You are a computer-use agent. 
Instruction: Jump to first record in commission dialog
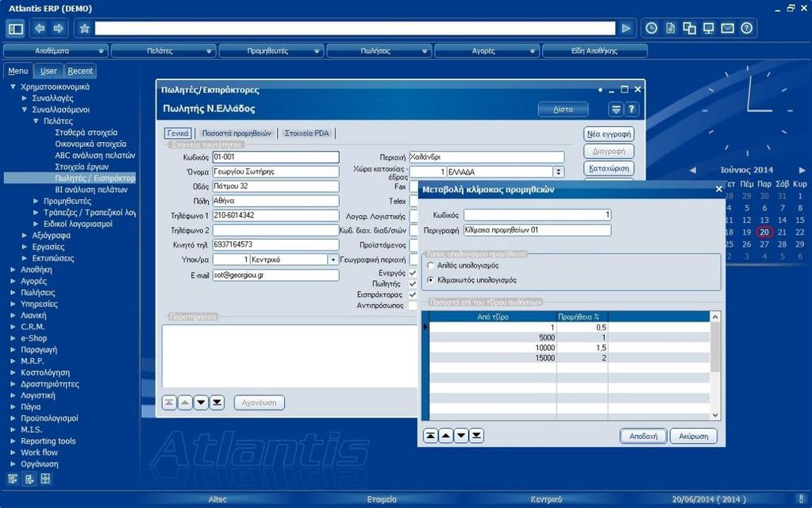click(430, 436)
